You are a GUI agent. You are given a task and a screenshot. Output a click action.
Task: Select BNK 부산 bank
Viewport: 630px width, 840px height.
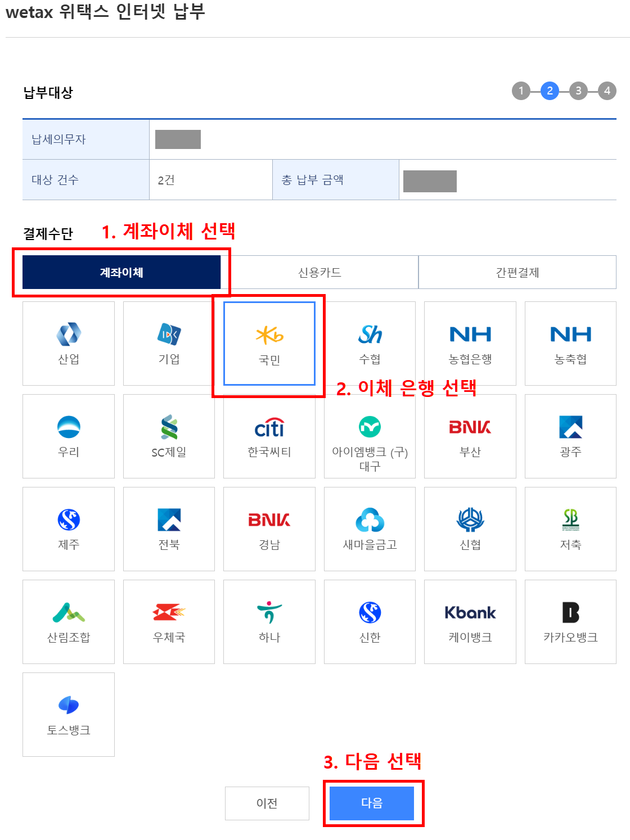point(470,436)
